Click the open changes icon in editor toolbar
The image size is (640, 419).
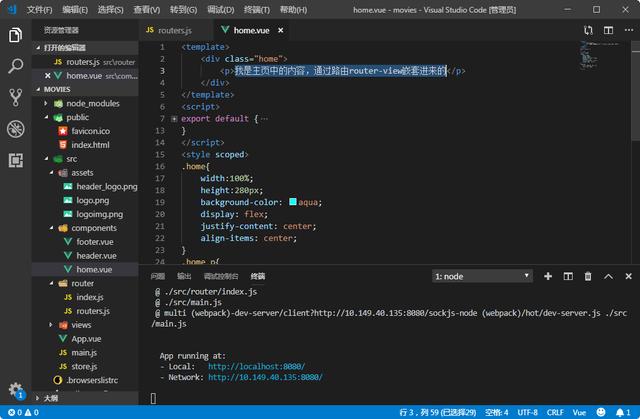point(588,30)
